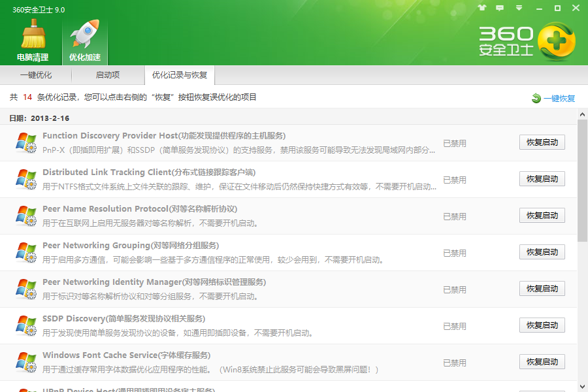Open the 电脑清理 broom icon
This screenshot has height=392, width=588.
[x=33, y=40]
